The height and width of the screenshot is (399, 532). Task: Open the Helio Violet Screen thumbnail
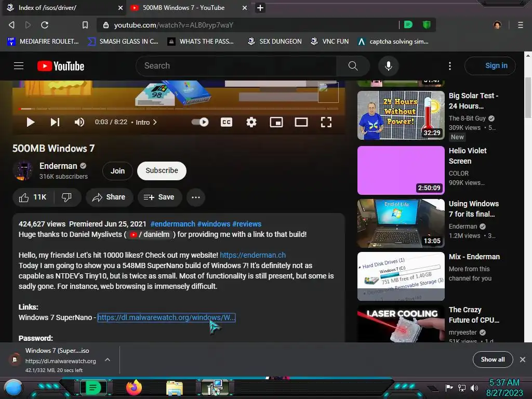click(401, 170)
